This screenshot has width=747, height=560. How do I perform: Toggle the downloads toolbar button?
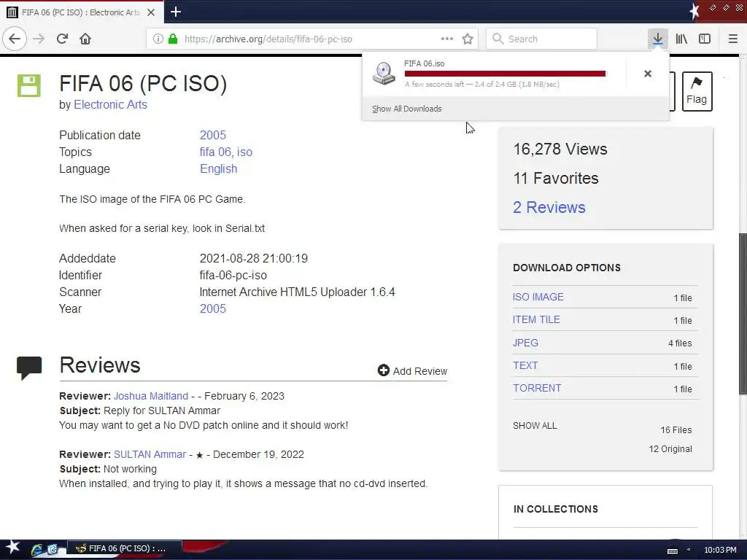[x=658, y=39]
